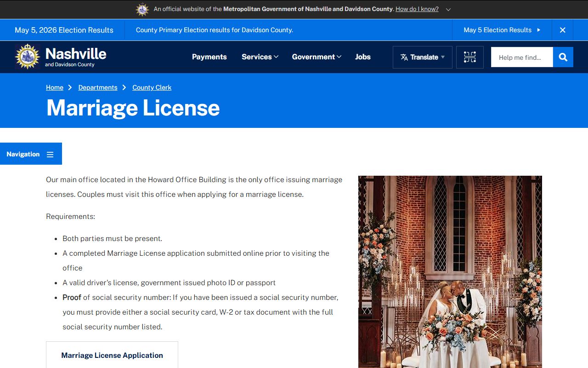Screen dimensions: 588x368
Task: Open County Clerk breadcrumb link
Action: pos(152,87)
